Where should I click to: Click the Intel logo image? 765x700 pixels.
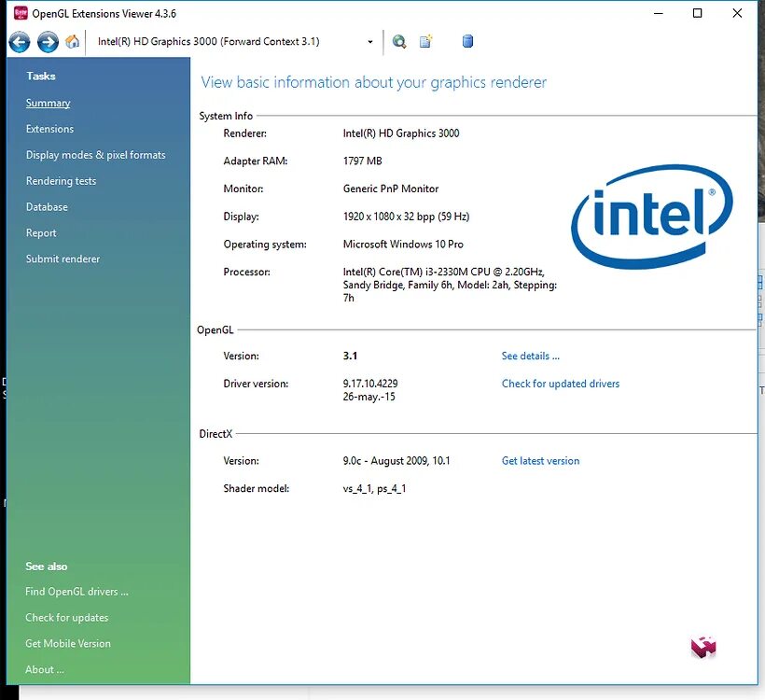point(652,217)
